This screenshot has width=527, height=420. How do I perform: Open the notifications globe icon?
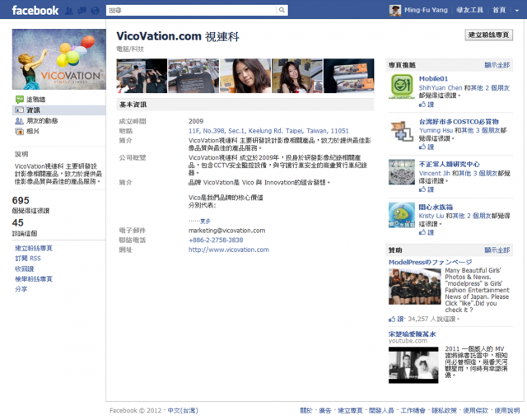click(96, 11)
